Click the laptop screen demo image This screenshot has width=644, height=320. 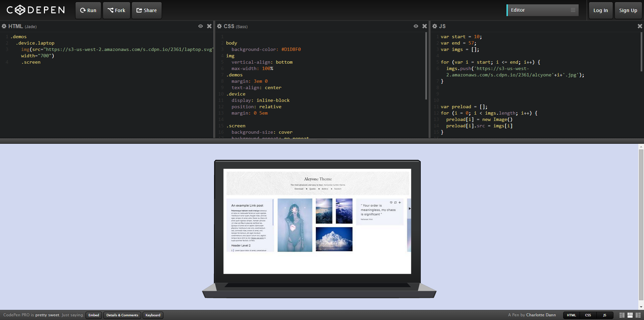click(317, 221)
